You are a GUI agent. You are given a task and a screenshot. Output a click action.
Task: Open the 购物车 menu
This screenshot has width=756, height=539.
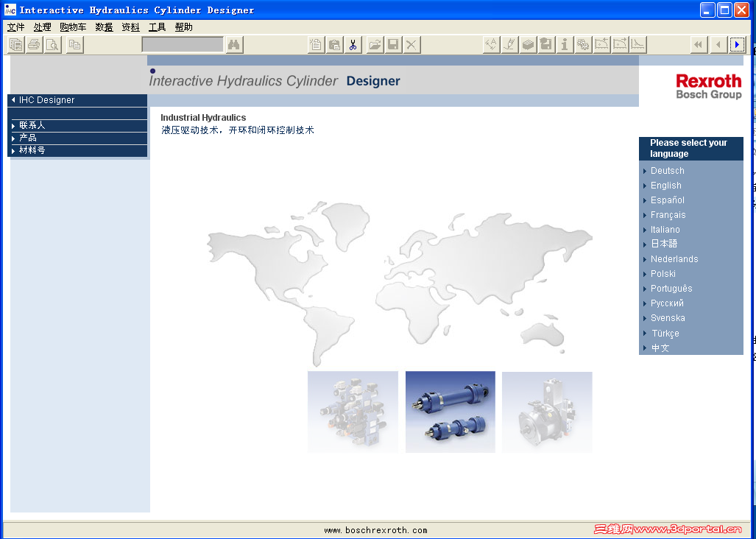coord(74,27)
